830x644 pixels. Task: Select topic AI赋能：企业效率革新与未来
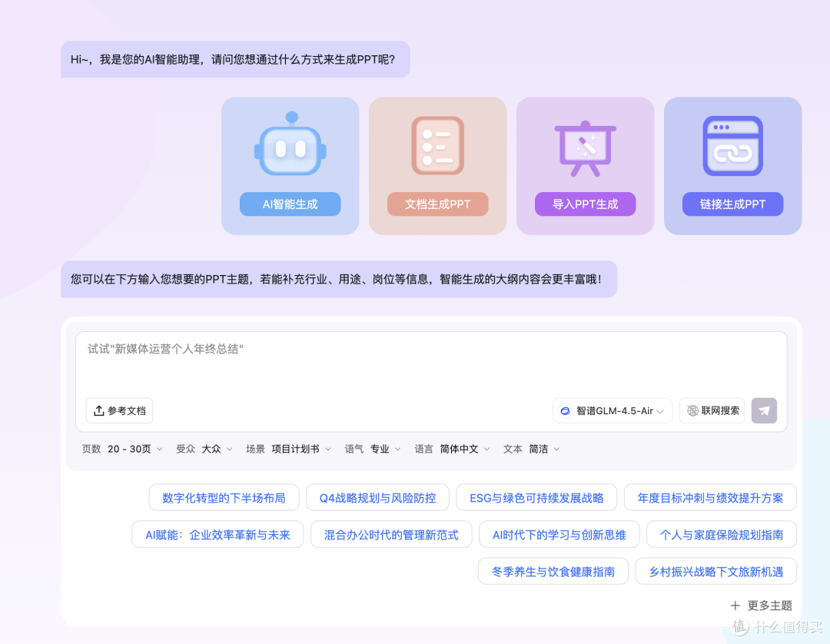tap(217, 534)
